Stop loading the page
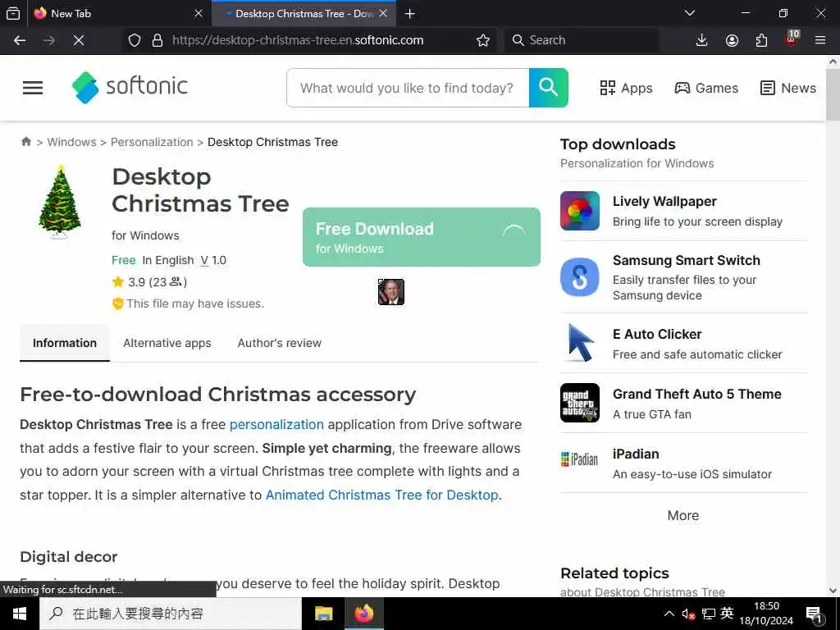840x630 pixels. pyautogui.click(x=78, y=40)
